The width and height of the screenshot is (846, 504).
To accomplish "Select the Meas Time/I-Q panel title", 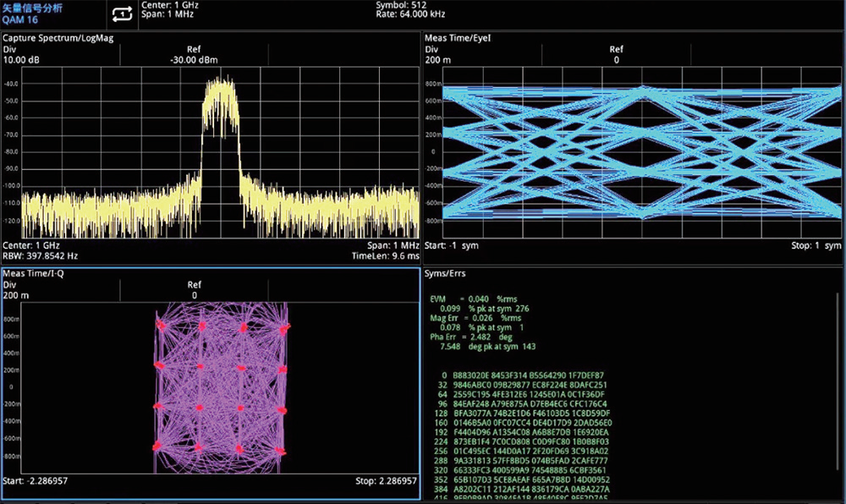I will click(x=33, y=273).
